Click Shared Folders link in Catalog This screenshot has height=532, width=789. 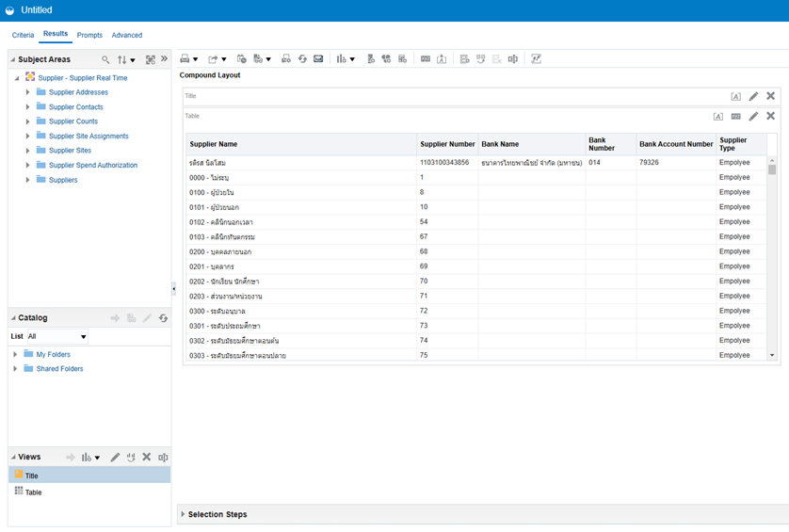pos(59,368)
